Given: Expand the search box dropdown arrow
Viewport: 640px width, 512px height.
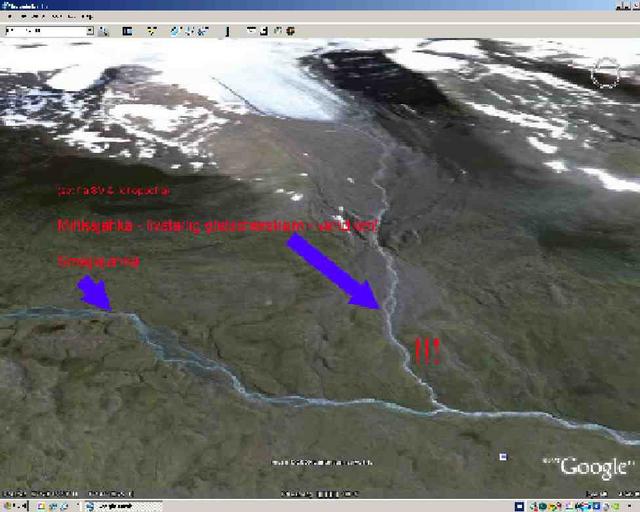Looking at the screenshot, I should [x=89, y=31].
